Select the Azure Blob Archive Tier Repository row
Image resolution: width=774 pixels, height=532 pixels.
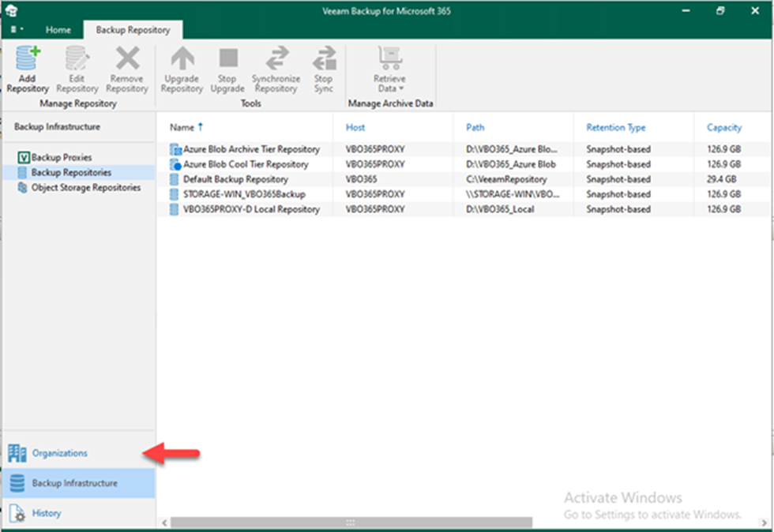pos(464,149)
